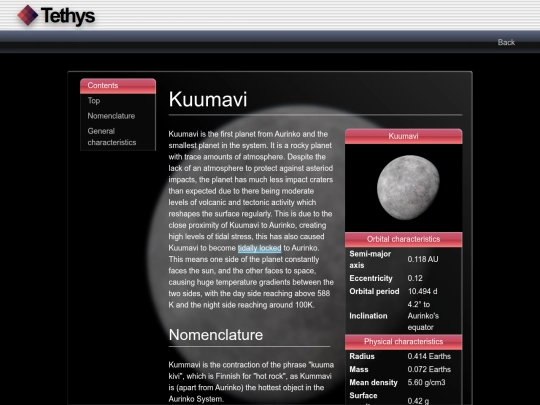
Task: Click the inclination value "4.2° to Aurinko's equator"
Action: point(423,316)
